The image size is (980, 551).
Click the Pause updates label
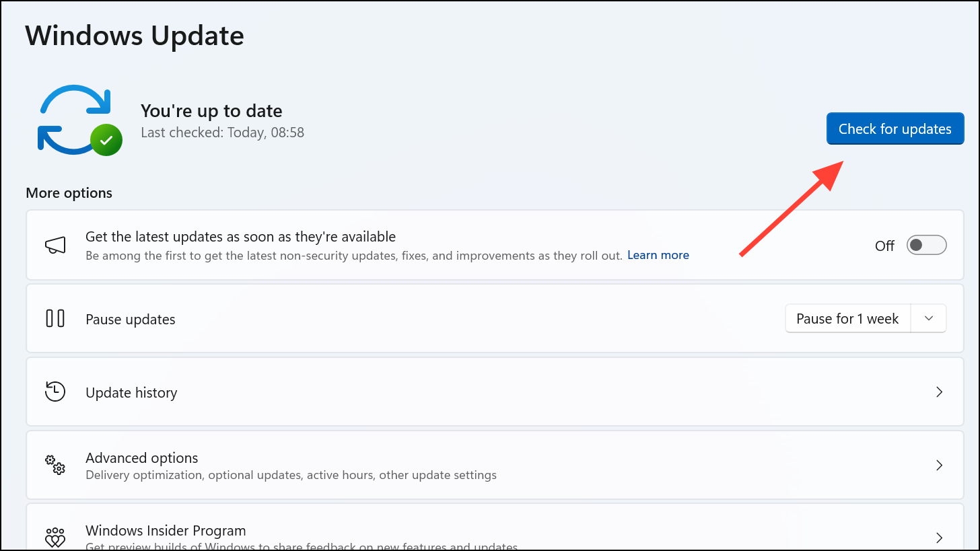pyautogui.click(x=131, y=320)
